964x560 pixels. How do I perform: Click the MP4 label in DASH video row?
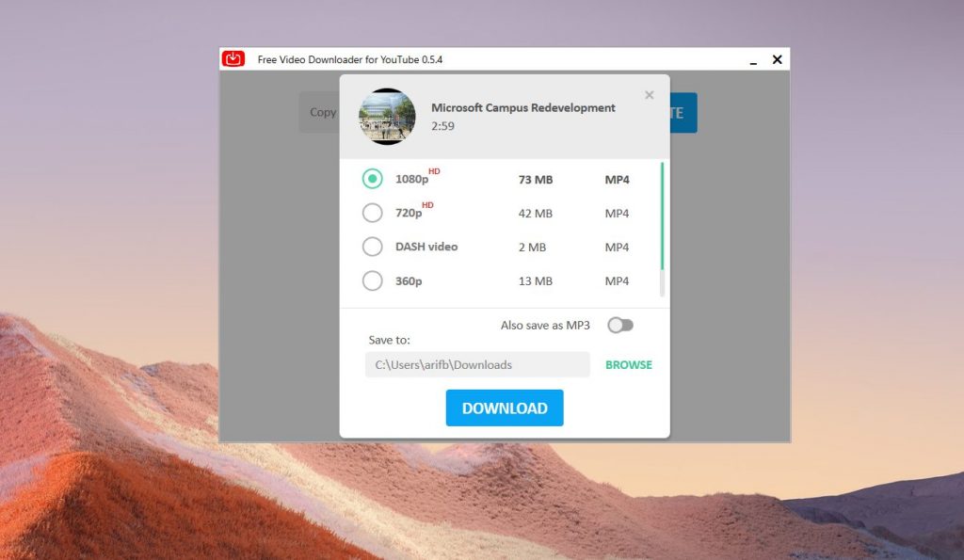(x=617, y=248)
